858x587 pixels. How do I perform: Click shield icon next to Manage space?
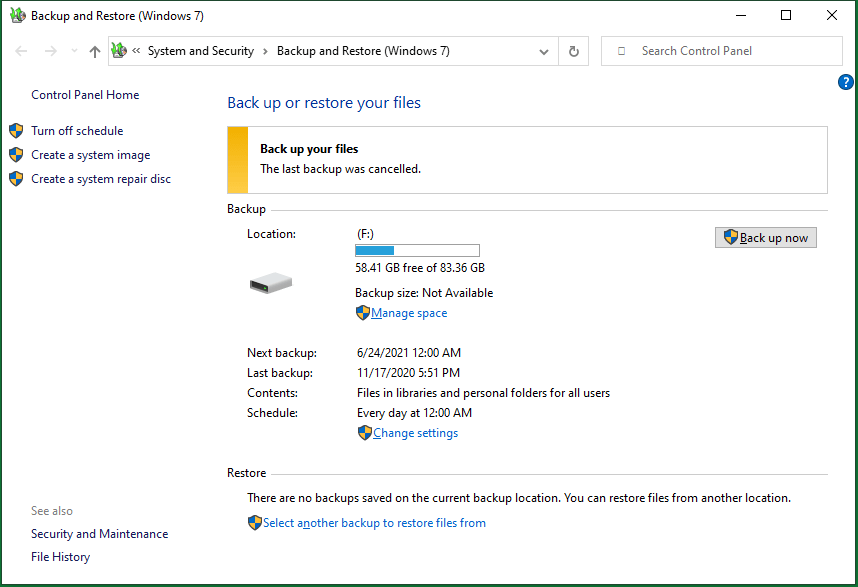point(363,313)
